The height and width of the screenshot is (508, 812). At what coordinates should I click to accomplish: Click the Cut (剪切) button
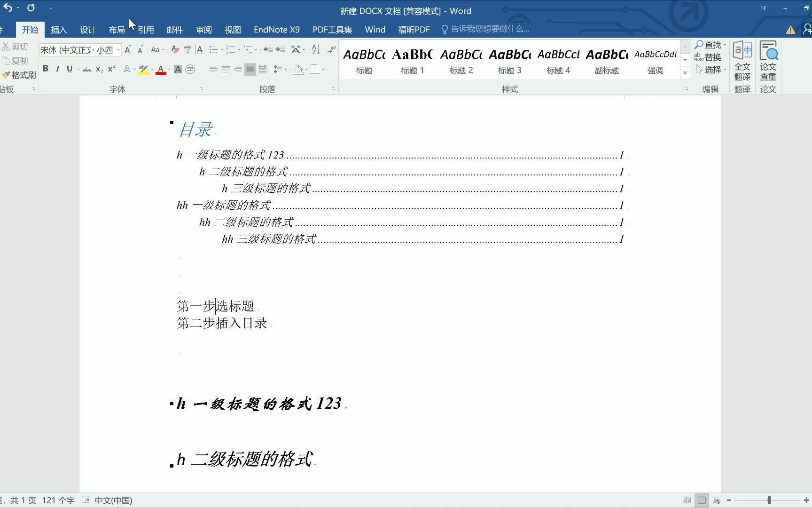tap(15, 47)
